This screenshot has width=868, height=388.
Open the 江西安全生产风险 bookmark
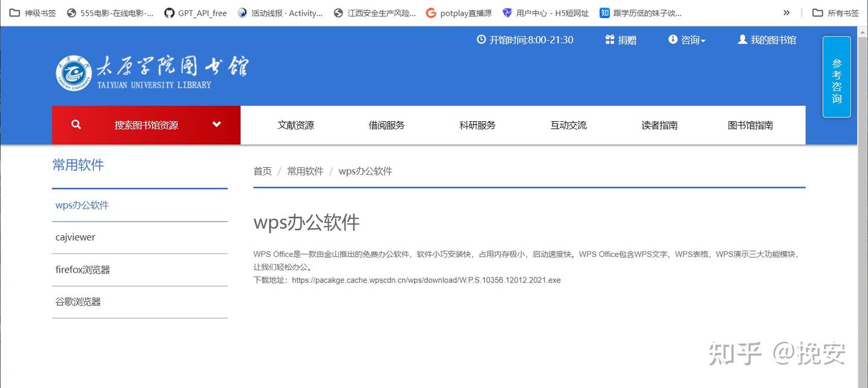(x=374, y=13)
